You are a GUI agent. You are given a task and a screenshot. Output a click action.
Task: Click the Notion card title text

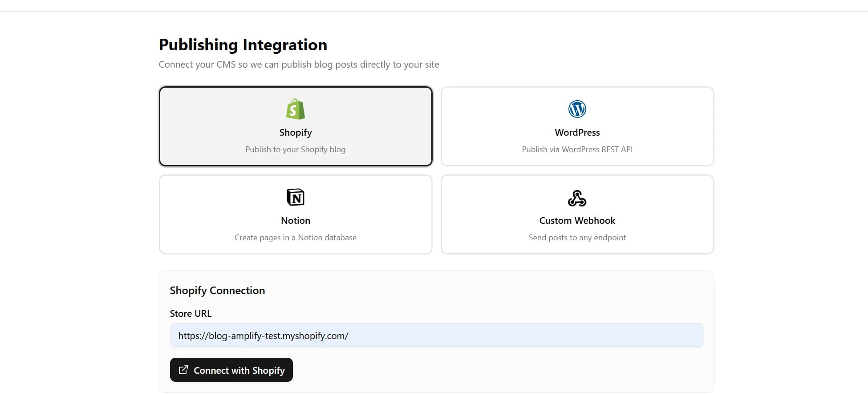tap(296, 221)
